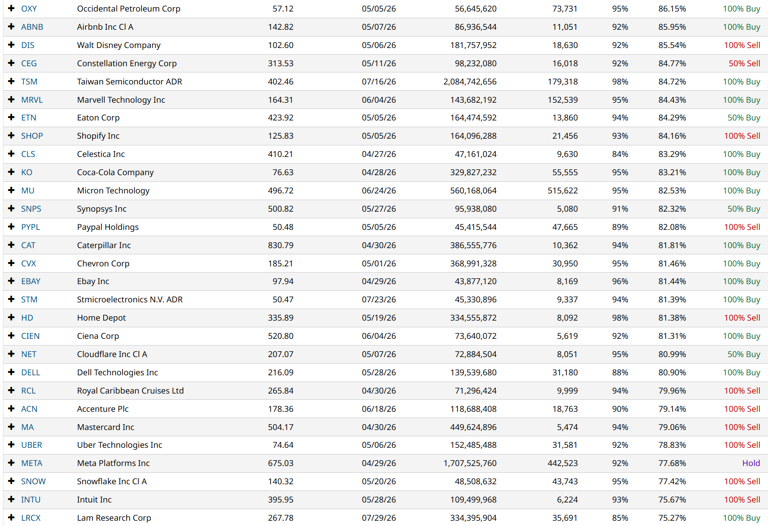Click the plus icon beside CVX

(x=11, y=264)
